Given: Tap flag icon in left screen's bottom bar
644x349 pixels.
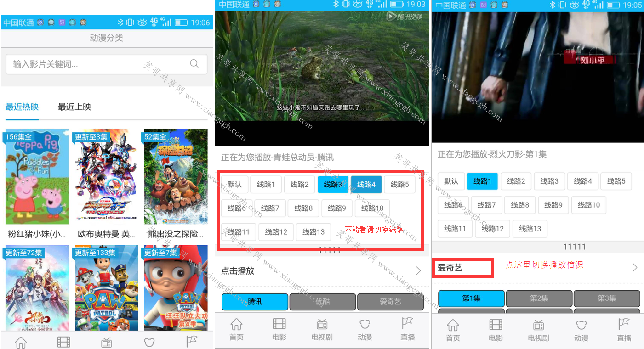Looking at the screenshot, I should (192, 342).
